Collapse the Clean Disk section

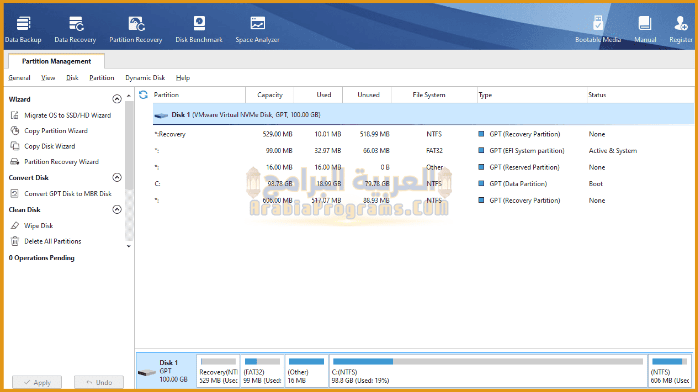pos(117,209)
